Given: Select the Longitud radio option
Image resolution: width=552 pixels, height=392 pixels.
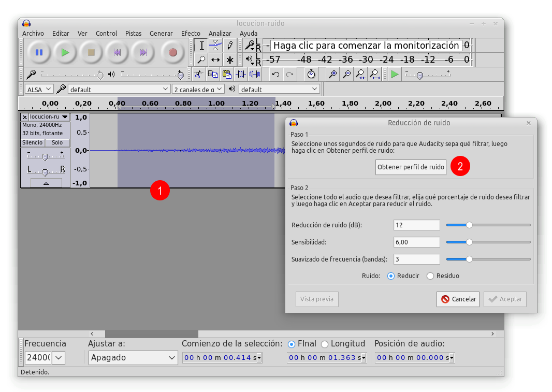Looking at the screenshot, I should [325, 344].
